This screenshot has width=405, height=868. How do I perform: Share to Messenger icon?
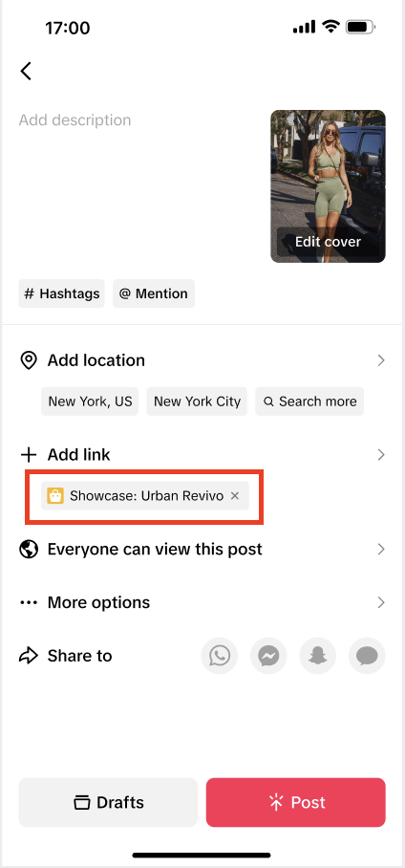[x=268, y=656]
